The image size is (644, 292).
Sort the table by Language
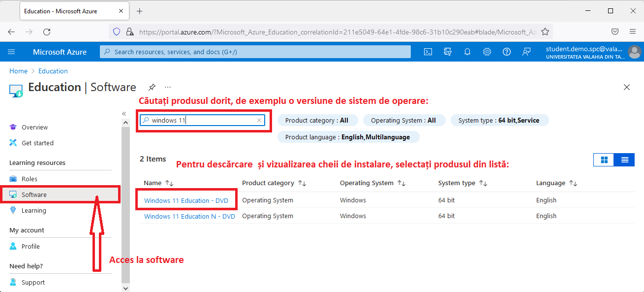573,183
